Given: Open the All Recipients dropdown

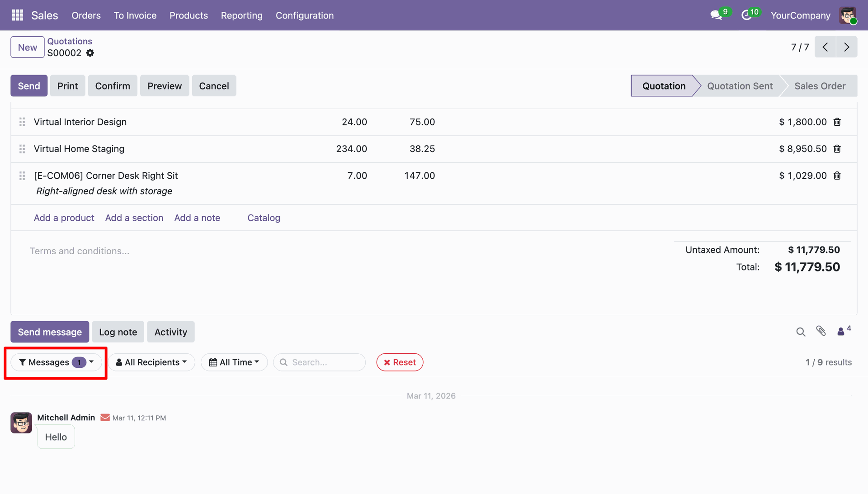Looking at the screenshot, I should [x=151, y=362].
